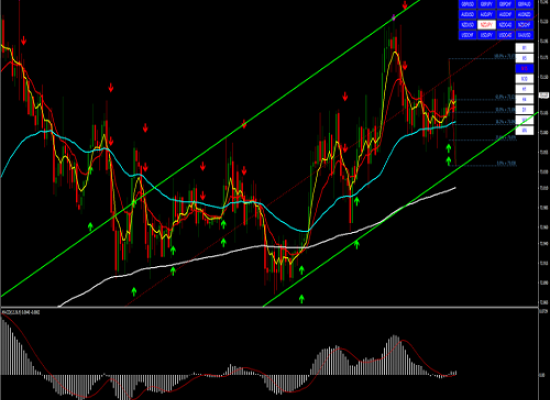Select the XAUUSD symbol button
Screen dimensions: 550x400
click(x=524, y=35)
